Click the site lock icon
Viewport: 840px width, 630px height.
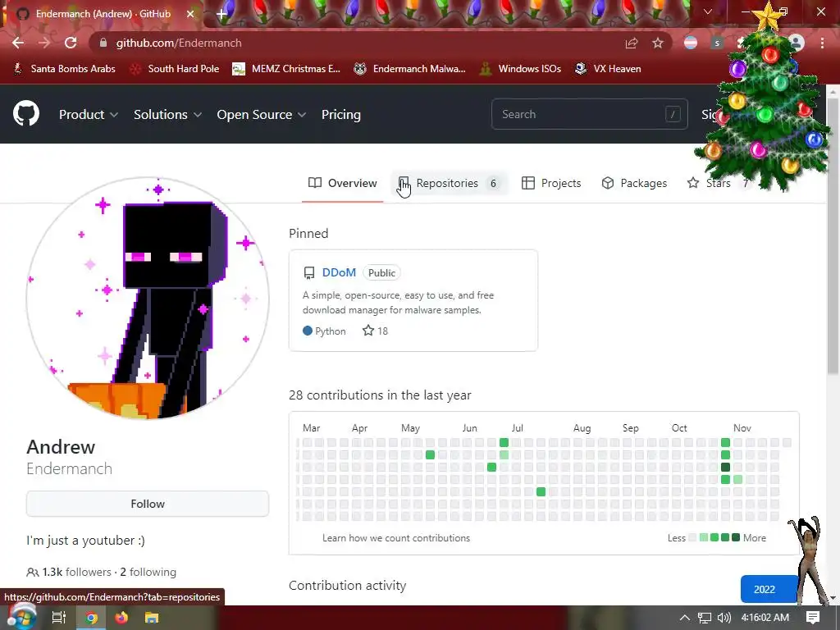click(x=103, y=43)
